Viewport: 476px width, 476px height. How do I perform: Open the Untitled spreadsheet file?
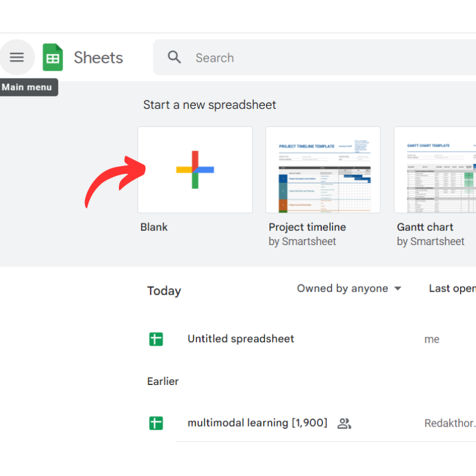pyautogui.click(x=241, y=339)
